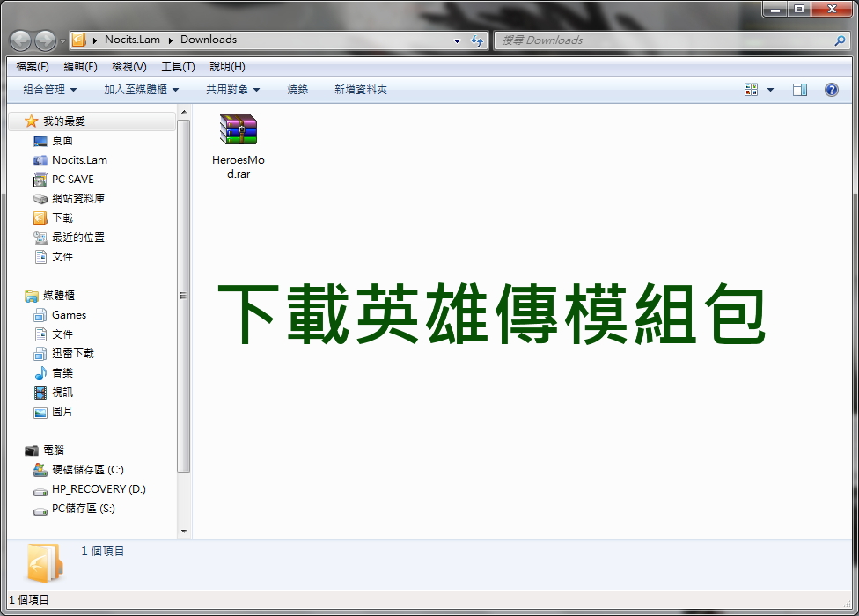Toggle the preview pane icon
The height and width of the screenshot is (616, 859).
tap(800, 90)
